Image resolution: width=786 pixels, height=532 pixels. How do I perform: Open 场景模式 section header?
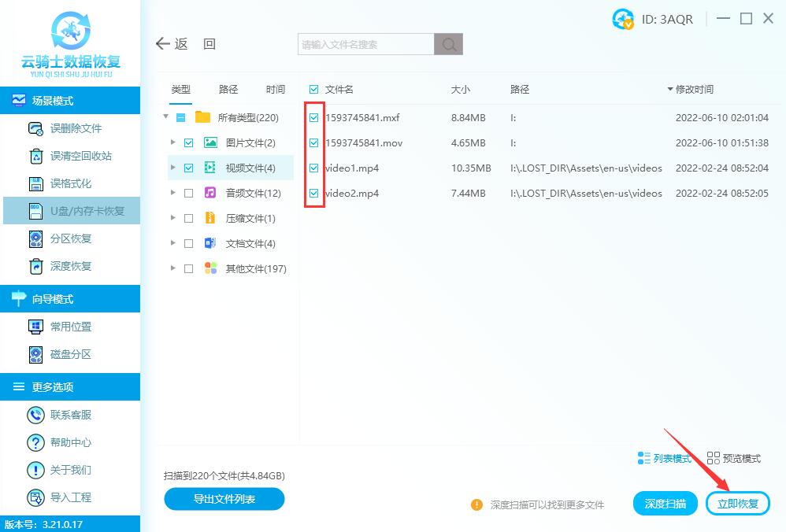[70, 100]
